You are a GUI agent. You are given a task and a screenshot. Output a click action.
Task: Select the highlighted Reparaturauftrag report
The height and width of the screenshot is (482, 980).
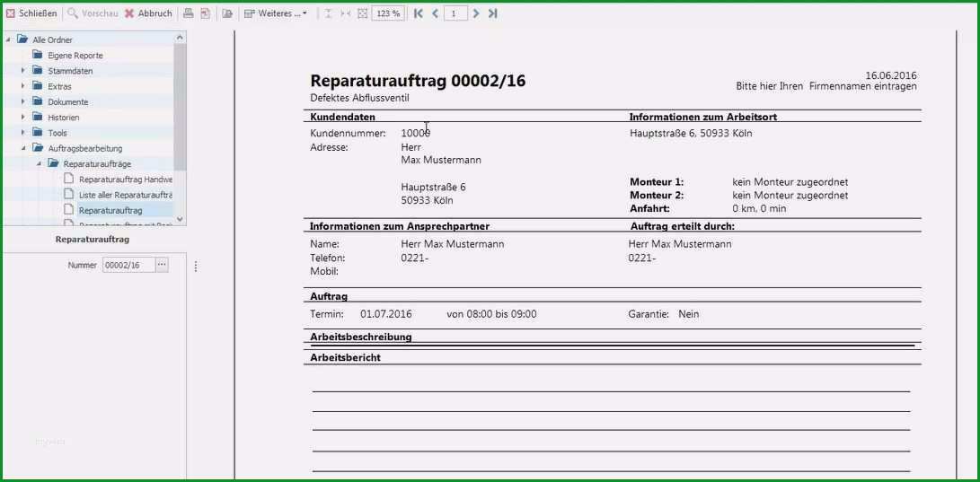coord(110,210)
